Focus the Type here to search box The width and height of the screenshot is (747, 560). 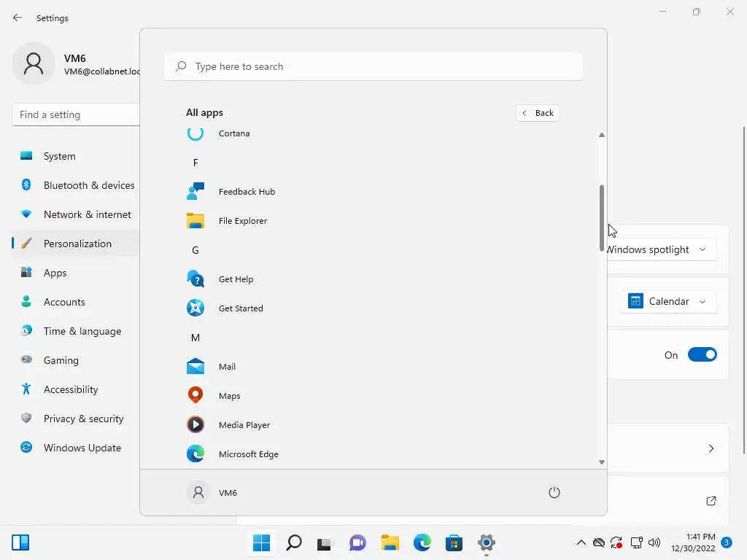(373, 66)
